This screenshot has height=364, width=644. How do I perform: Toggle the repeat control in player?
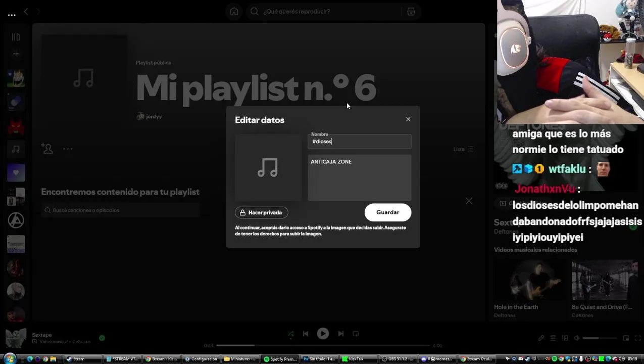(x=356, y=334)
